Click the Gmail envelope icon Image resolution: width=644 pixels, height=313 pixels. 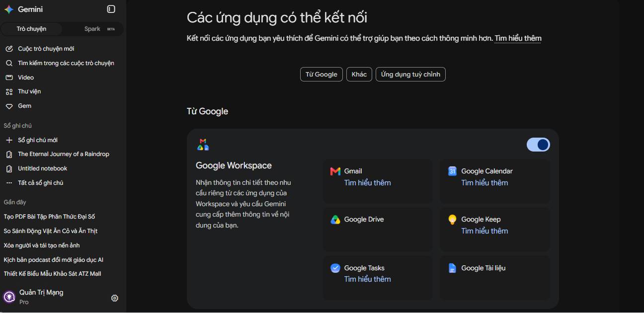point(335,171)
